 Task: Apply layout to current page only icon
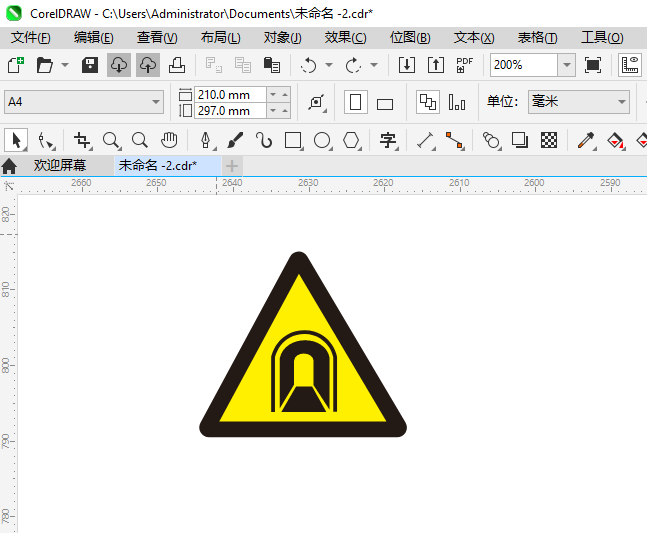coord(457,102)
